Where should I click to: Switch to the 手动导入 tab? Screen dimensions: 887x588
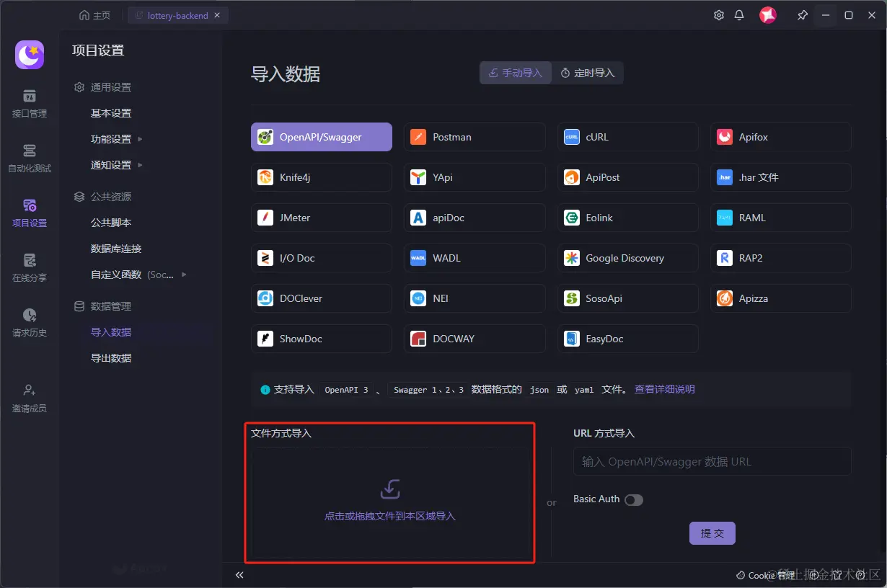(516, 73)
